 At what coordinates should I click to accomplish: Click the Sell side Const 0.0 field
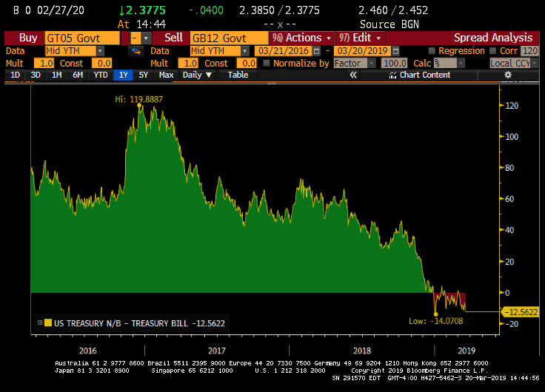coord(247,63)
